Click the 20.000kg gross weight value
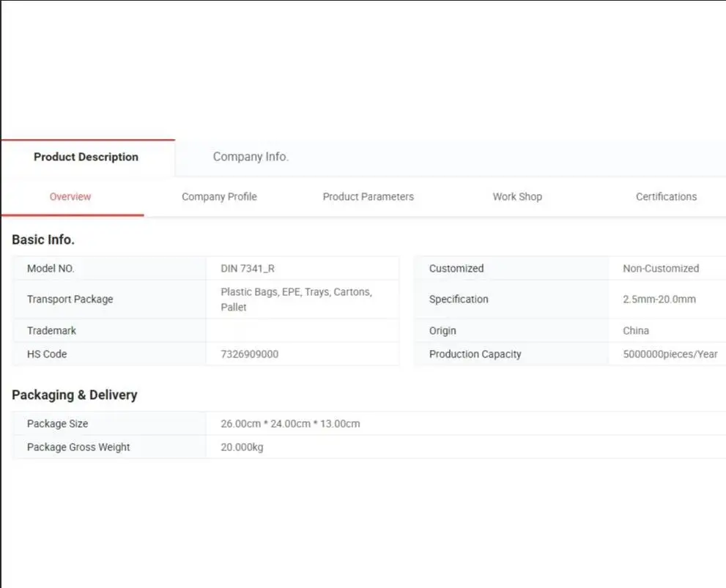 point(242,447)
